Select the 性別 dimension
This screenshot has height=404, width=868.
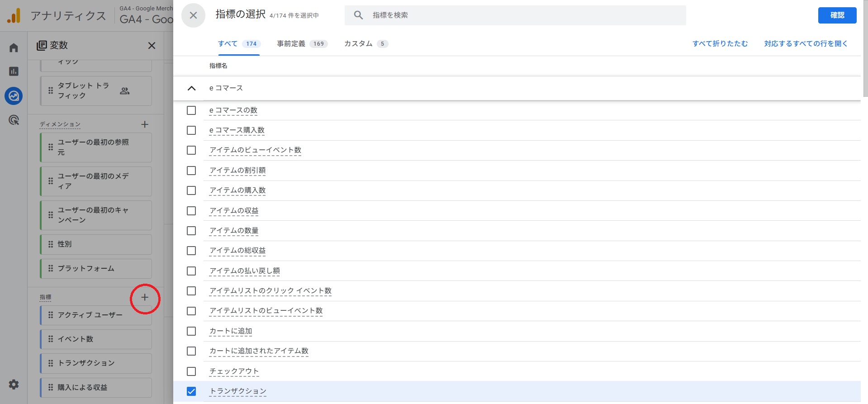click(96, 244)
